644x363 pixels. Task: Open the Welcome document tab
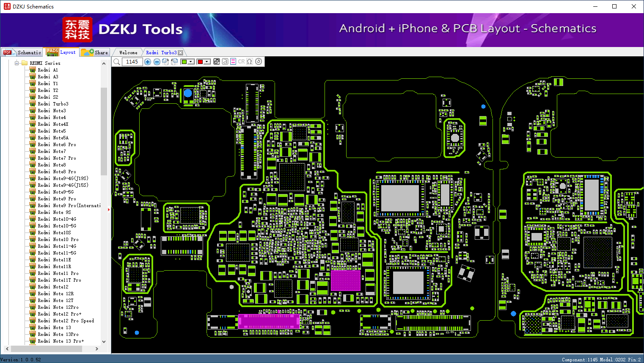[128, 53]
